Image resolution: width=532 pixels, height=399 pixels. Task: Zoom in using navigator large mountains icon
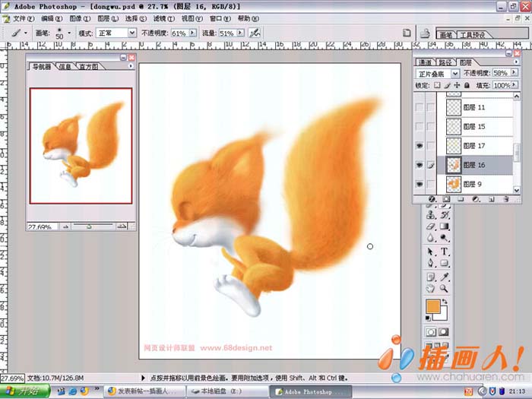(x=122, y=226)
